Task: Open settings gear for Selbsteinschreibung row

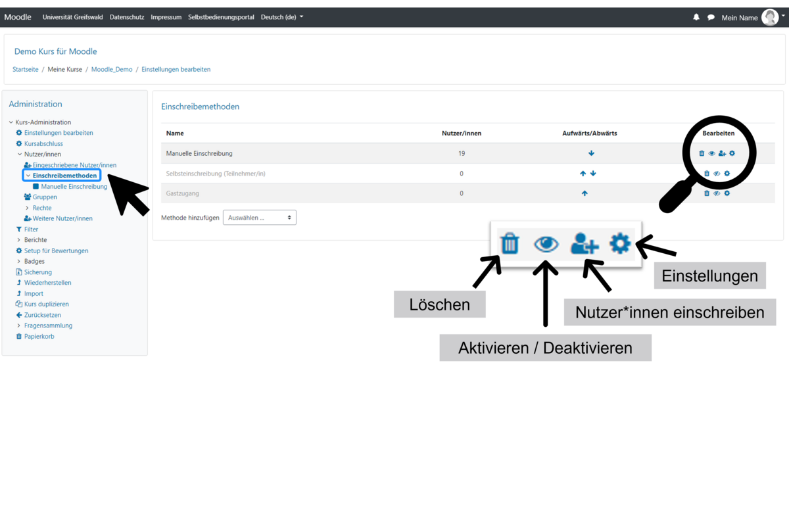Action: click(x=727, y=174)
